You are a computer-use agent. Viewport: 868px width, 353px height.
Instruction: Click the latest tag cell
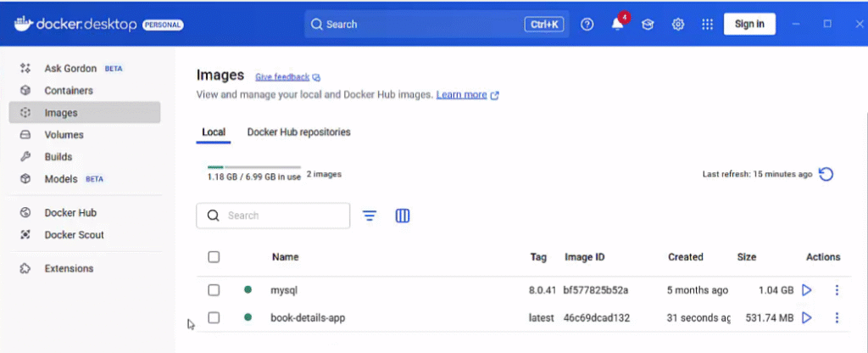click(542, 318)
